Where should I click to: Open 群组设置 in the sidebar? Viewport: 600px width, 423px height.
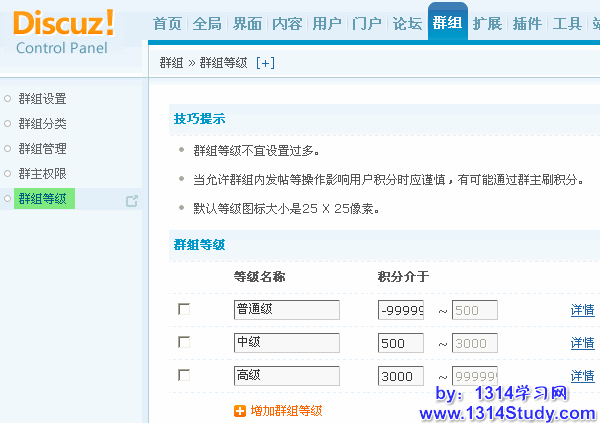point(42,99)
